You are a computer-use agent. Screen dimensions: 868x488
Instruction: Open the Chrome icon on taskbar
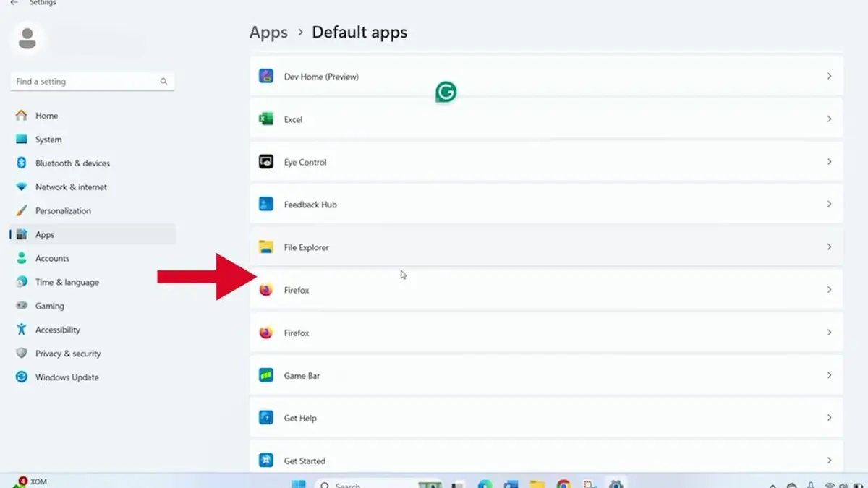(563, 484)
